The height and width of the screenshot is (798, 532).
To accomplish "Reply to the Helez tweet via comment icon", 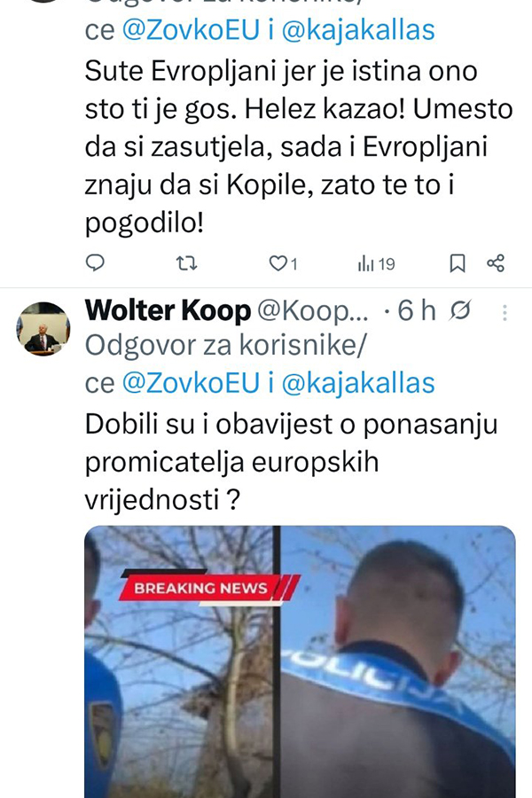I will 95,262.
